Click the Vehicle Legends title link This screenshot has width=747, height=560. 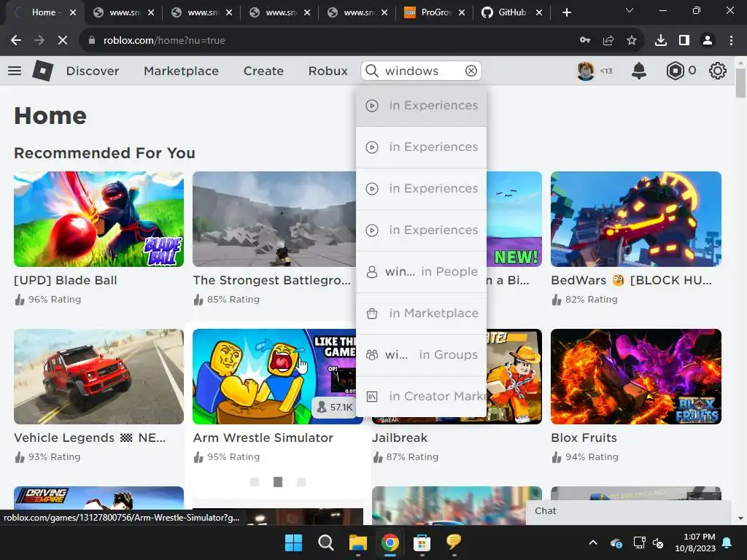90,437
